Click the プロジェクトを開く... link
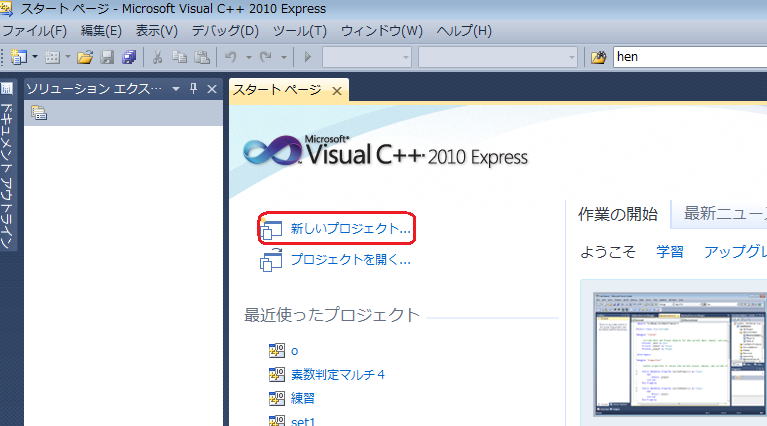This screenshot has height=426, width=767. pyautogui.click(x=350, y=259)
